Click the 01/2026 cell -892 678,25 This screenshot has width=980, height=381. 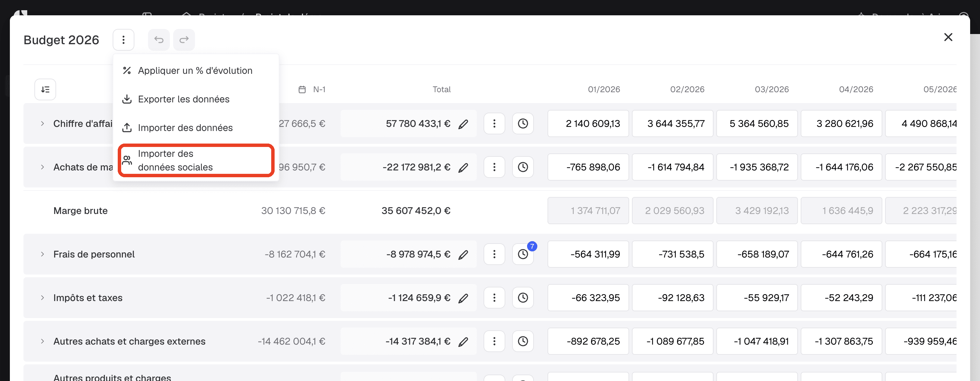pos(588,341)
